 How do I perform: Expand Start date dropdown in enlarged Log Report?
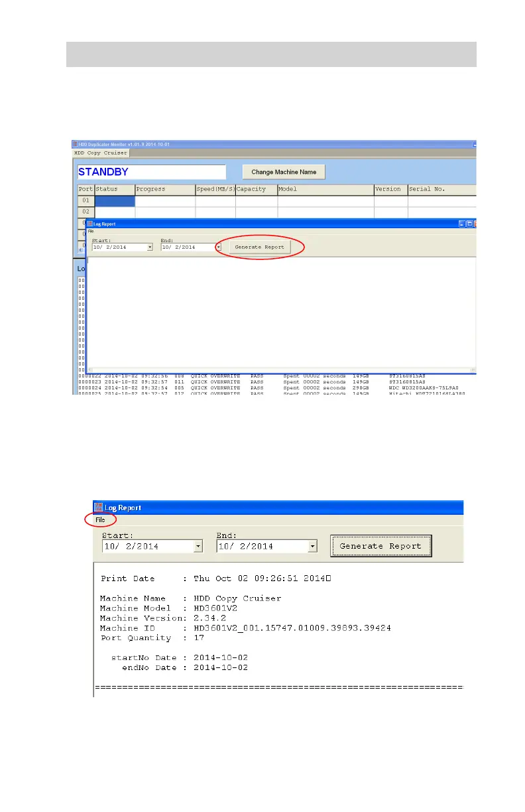(198, 547)
